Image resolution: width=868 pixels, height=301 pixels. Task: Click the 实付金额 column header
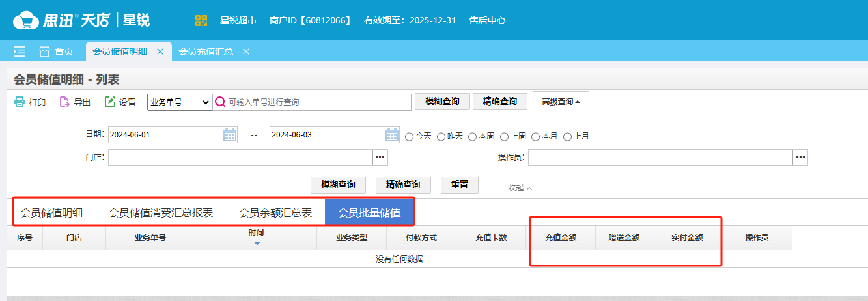687,238
